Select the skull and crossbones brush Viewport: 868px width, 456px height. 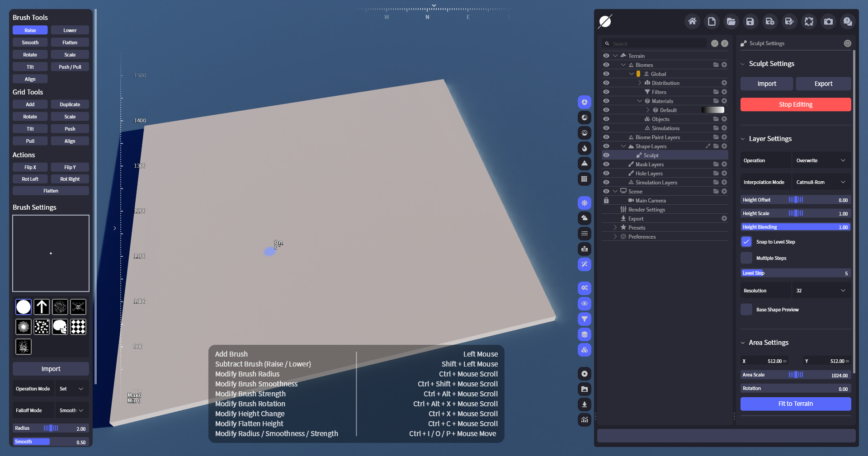pyautogui.click(x=78, y=307)
